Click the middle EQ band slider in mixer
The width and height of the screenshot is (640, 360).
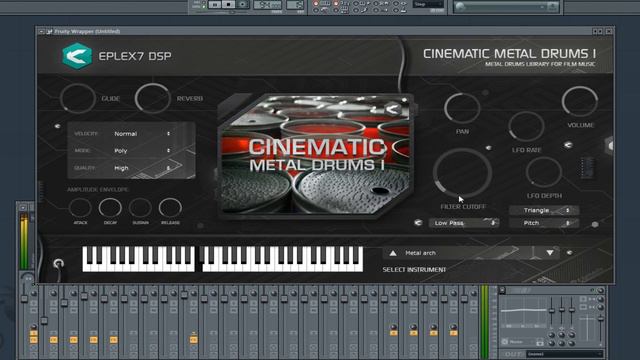pos(562,311)
